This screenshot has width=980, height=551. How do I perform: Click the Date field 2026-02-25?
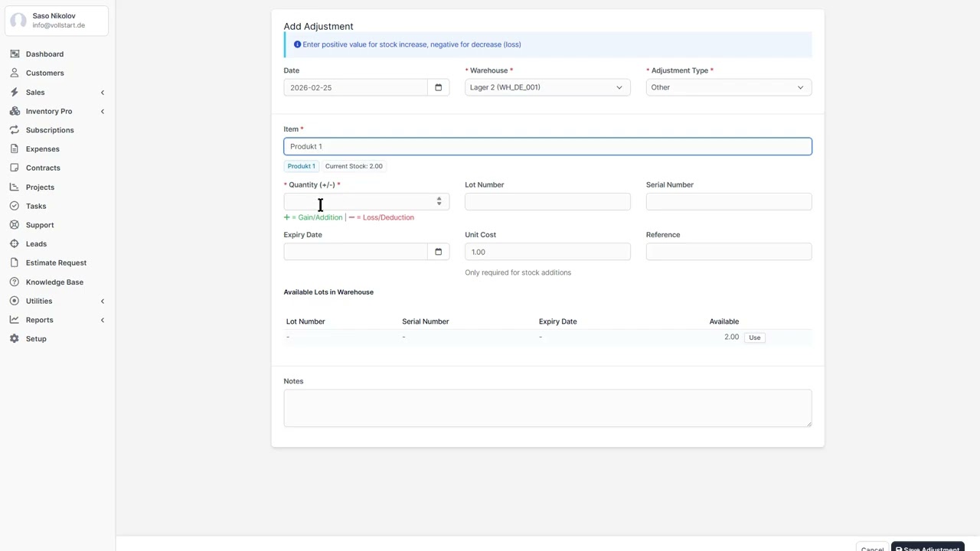pos(355,87)
